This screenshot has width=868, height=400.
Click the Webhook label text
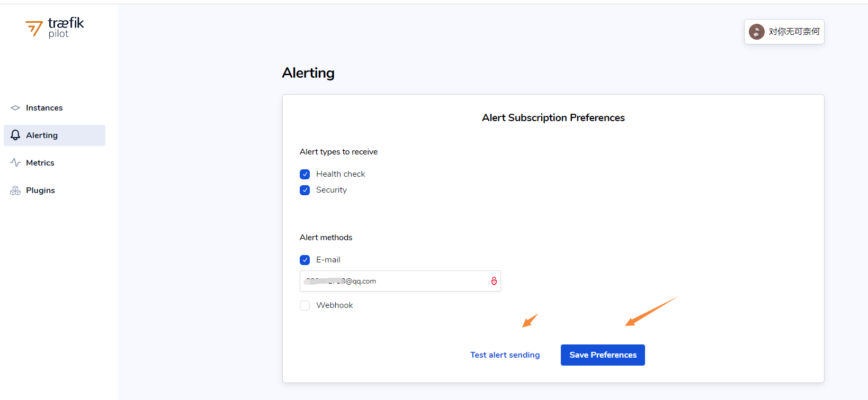point(334,305)
